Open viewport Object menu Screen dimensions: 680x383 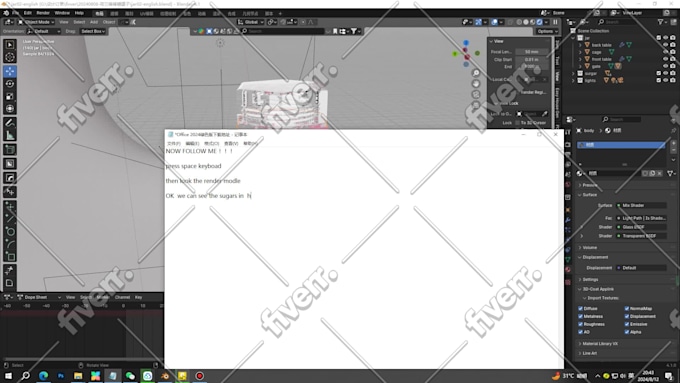[x=109, y=22]
